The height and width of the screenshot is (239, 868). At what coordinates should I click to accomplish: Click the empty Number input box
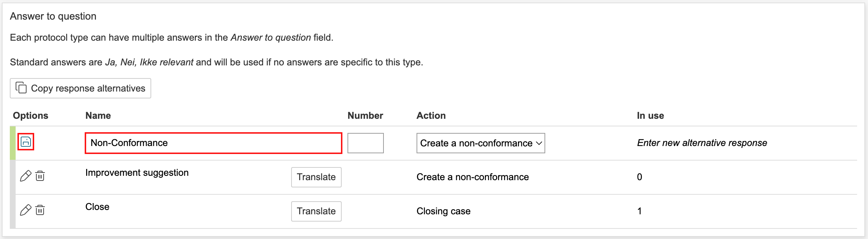365,143
